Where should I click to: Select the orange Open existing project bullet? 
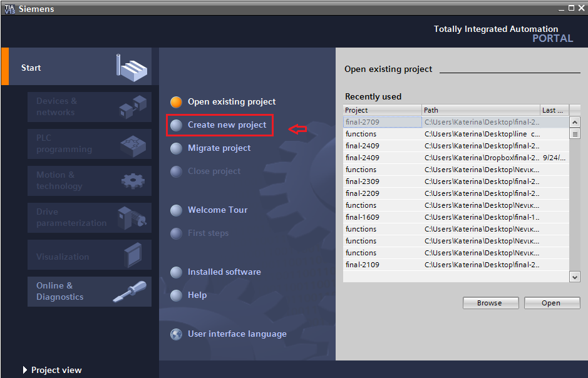pyautogui.click(x=176, y=102)
